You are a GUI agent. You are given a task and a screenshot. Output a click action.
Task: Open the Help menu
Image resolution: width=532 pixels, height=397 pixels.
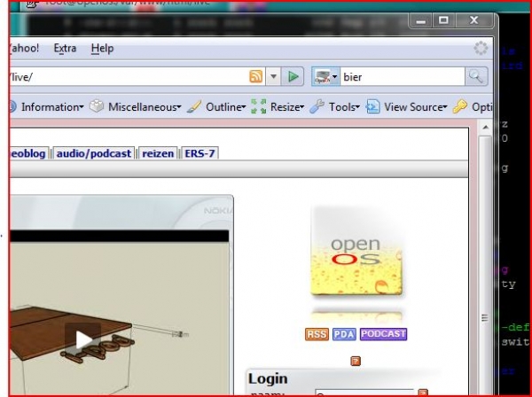tap(102, 49)
